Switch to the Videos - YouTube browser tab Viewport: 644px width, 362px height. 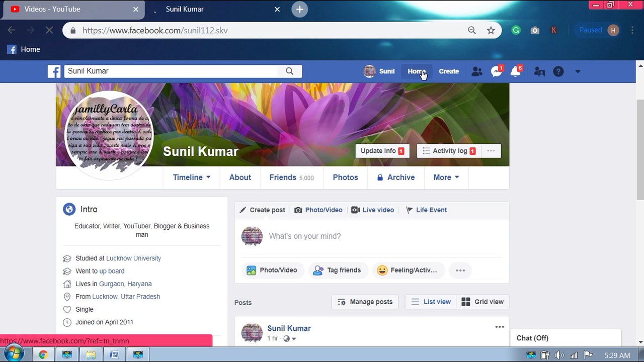[x=72, y=9]
